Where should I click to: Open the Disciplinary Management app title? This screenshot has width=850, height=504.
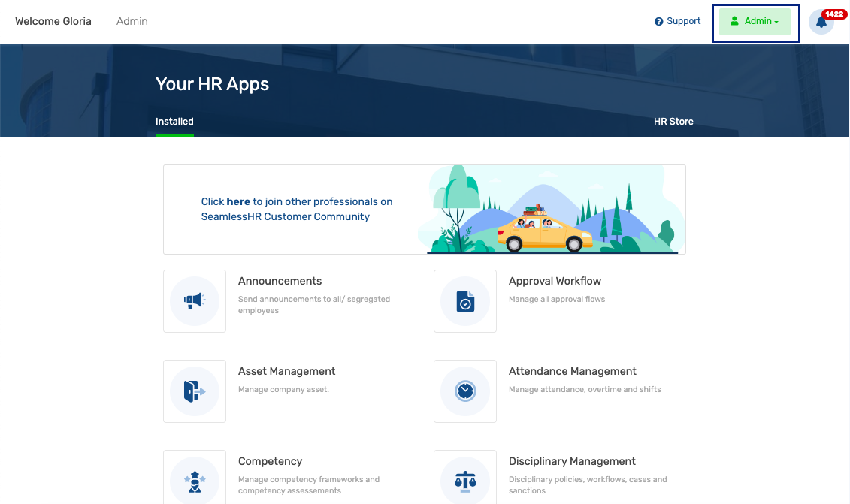pyautogui.click(x=572, y=461)
